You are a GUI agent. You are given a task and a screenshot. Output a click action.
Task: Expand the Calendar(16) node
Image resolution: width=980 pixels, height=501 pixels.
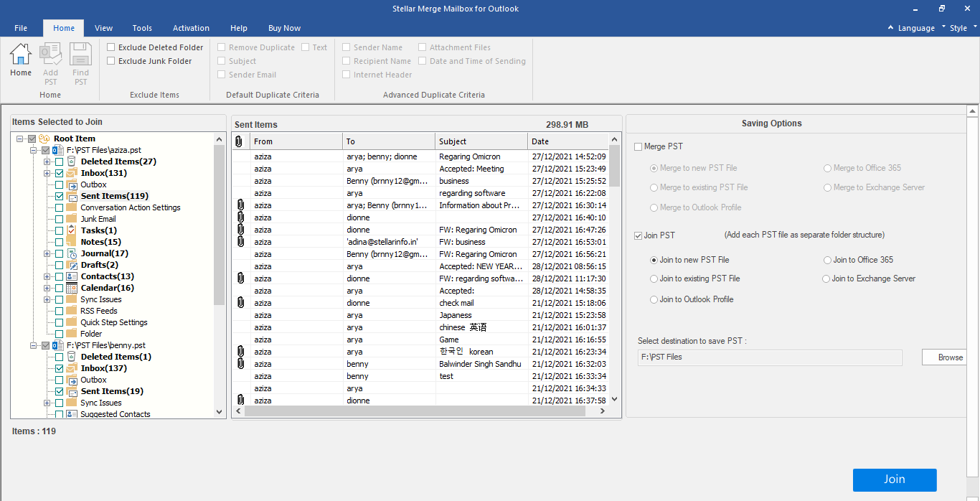pyautogui.click(x=47, y=288)
